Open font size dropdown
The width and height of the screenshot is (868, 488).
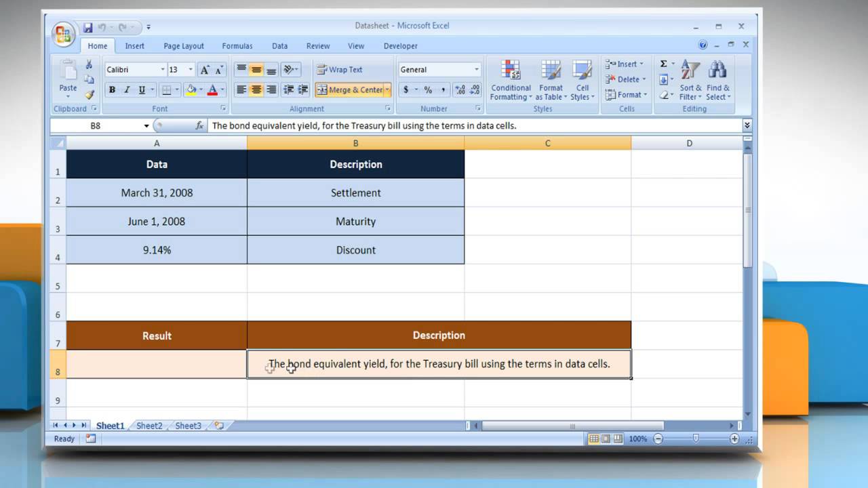191,70
